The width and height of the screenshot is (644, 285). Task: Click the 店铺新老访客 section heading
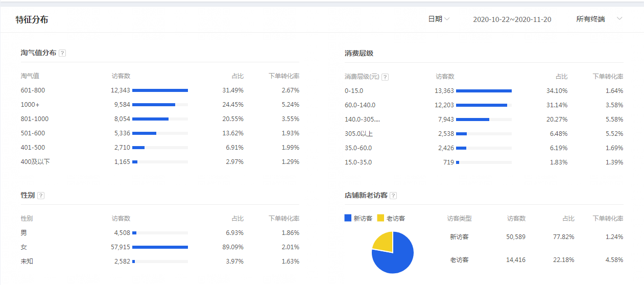click(x=366, y=196)
